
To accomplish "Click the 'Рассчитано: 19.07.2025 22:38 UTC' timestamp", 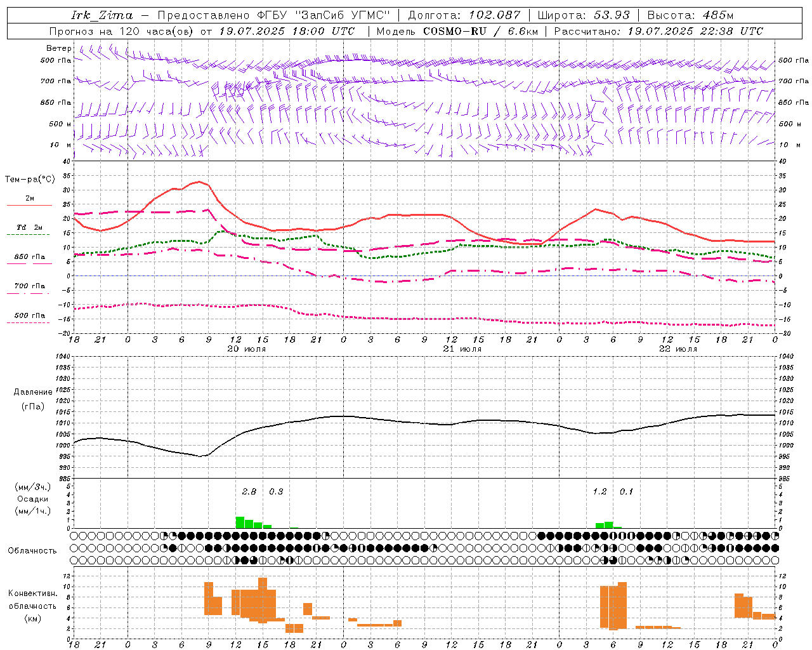I will 658,31.
